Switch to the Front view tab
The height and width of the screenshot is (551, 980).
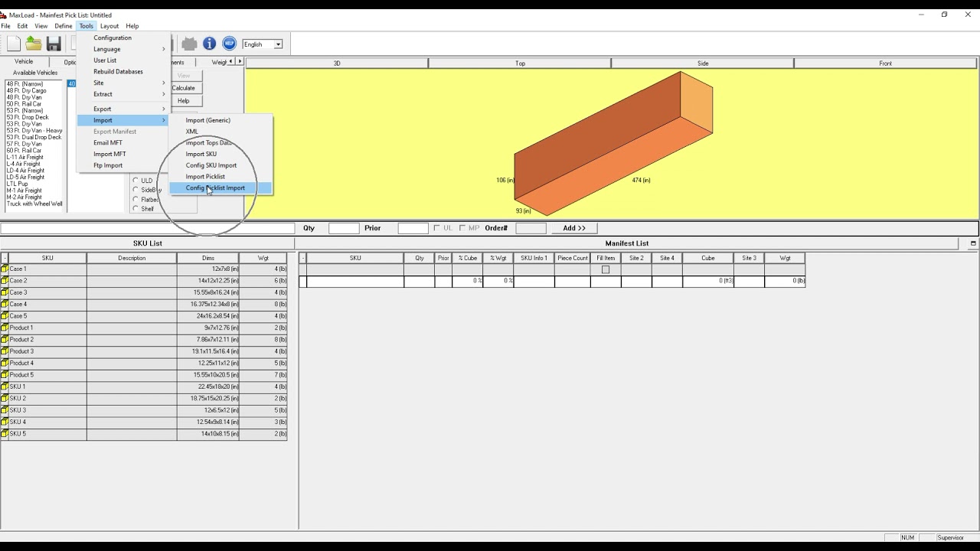886,64
